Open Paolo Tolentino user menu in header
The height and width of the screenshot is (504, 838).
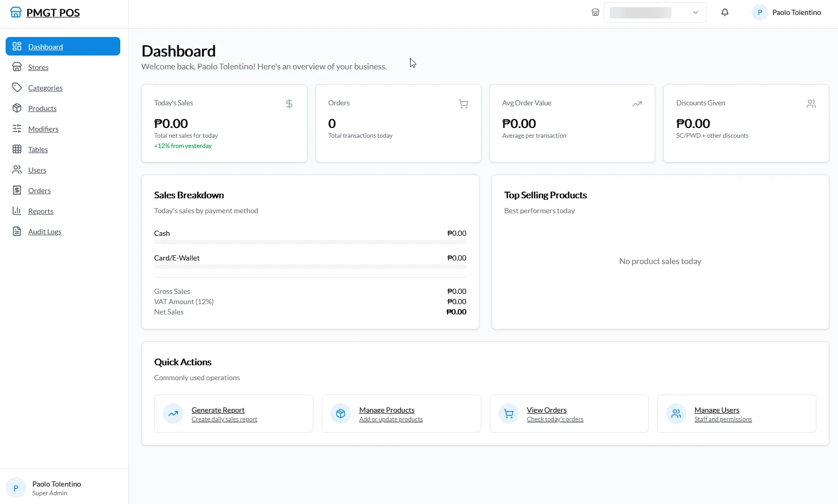[787, 12]
